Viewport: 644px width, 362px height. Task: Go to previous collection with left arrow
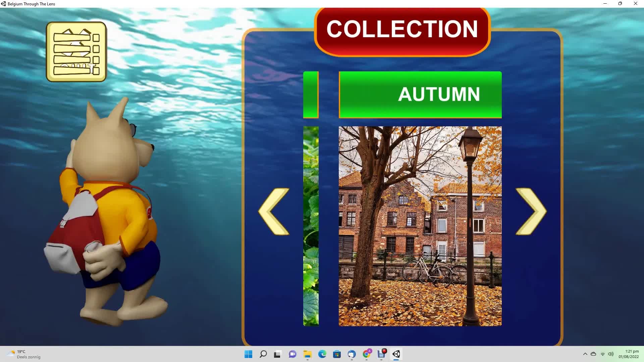273,211
